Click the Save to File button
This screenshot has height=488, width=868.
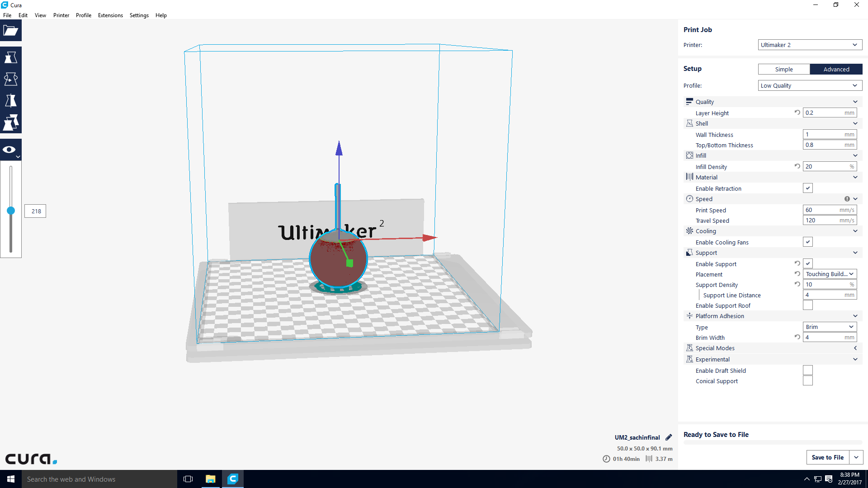coord(828,457)
